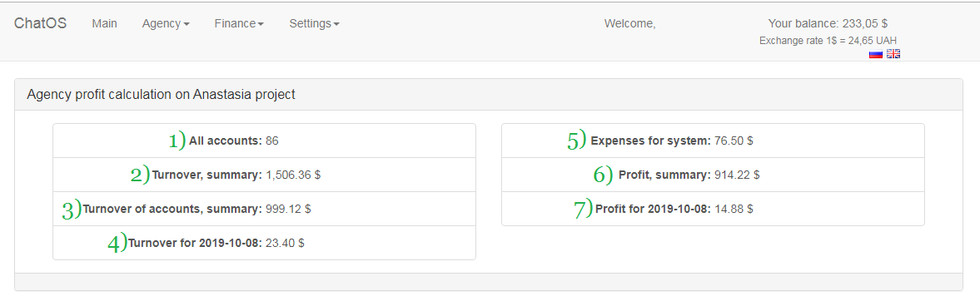Click the Agency profit calculation panel heading
The image size is (980, 301).
point(488,95)
